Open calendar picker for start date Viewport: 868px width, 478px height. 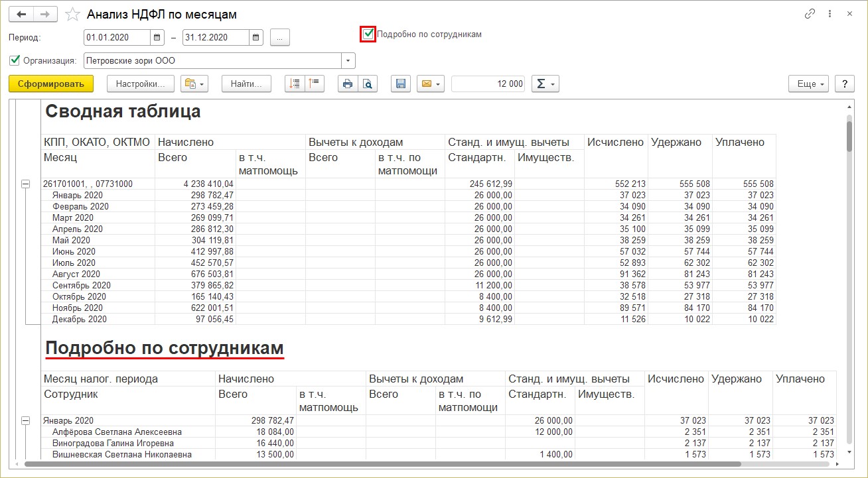coord(157,38)
